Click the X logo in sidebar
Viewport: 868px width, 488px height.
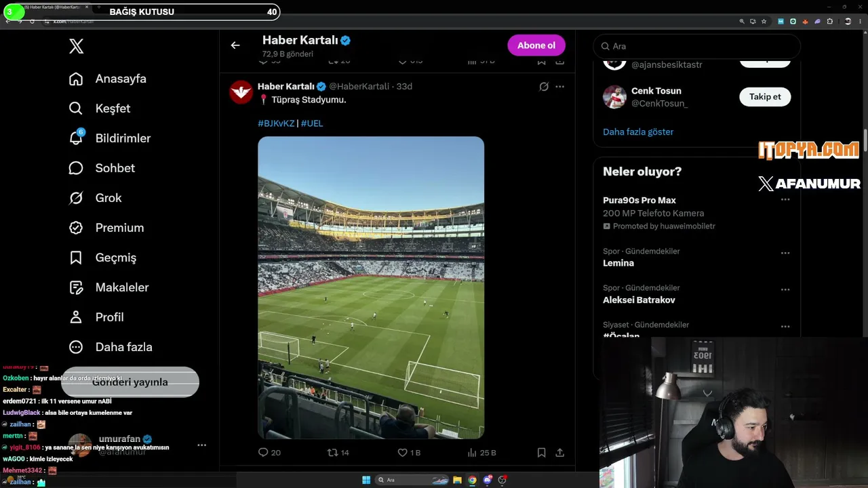pos(77,46)
